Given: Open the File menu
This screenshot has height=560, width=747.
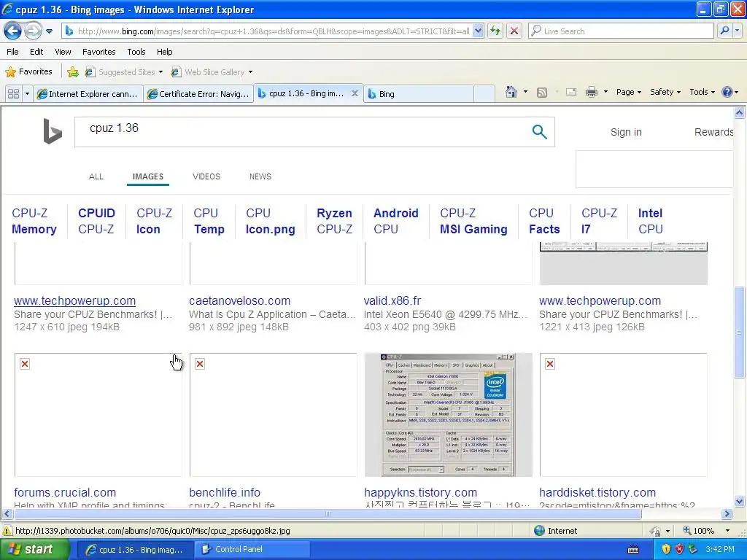Looking at the screenshot, I should 13,52.
